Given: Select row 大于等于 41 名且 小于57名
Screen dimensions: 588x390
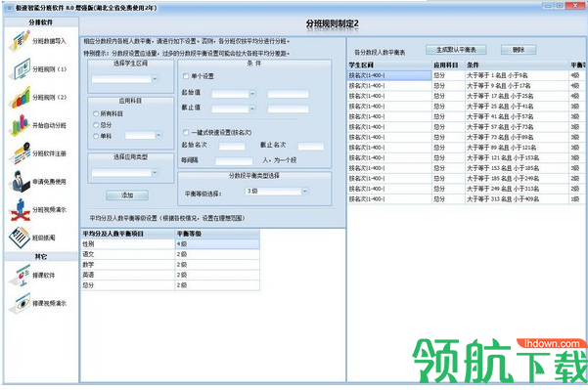Looking at the screenshot, I should click(x=465, y=116).
